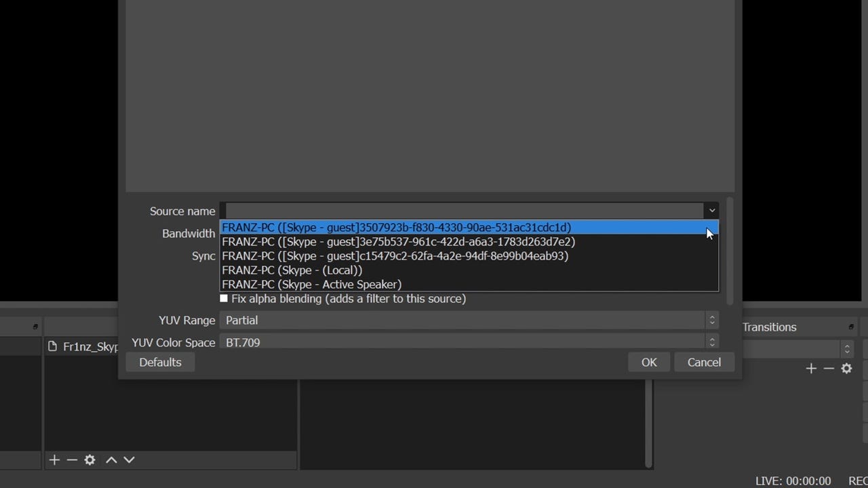Click the YUV Range label
Screen dimensions: 868x488
pos(187,320)
